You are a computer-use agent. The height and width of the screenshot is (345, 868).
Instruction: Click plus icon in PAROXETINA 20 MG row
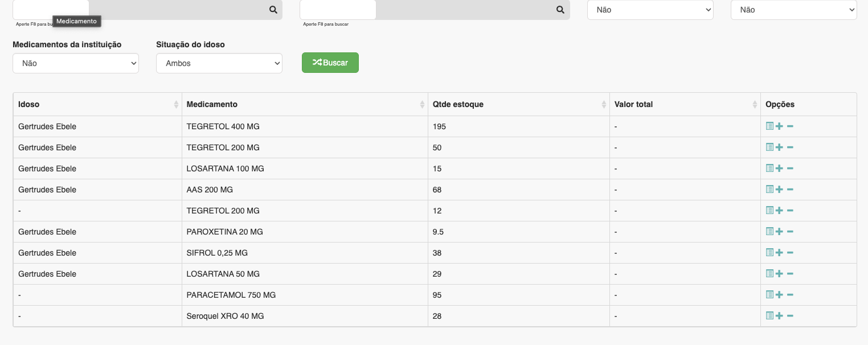tap(779, 231)
